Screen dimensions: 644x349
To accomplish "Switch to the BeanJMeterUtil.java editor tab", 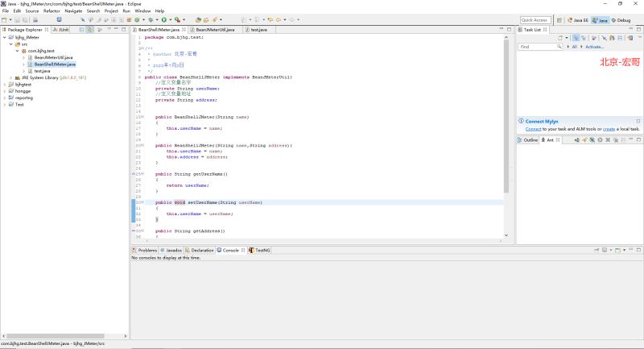I will 216,29.
